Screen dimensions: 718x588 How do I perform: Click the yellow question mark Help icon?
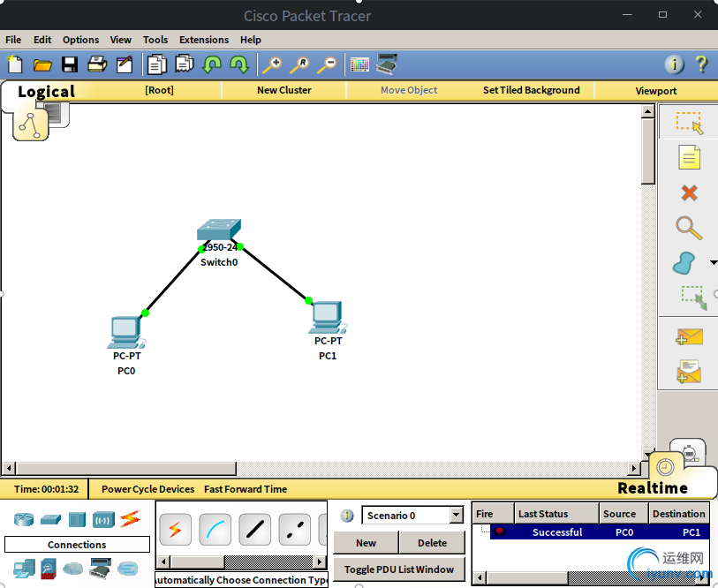(x=701, y=64)
